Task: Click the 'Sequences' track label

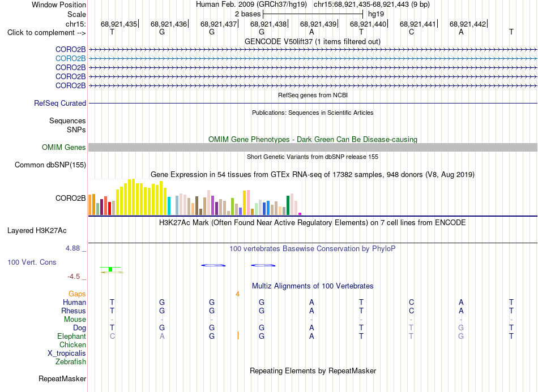Action: (67, 120)
